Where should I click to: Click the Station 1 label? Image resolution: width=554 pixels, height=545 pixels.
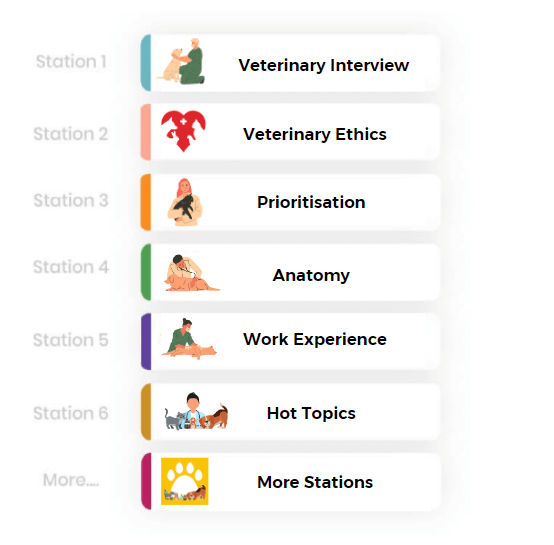coord(71,61)
